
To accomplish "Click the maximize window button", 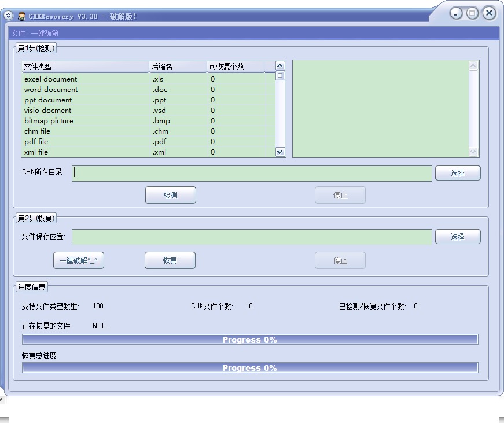I will 473,13.
